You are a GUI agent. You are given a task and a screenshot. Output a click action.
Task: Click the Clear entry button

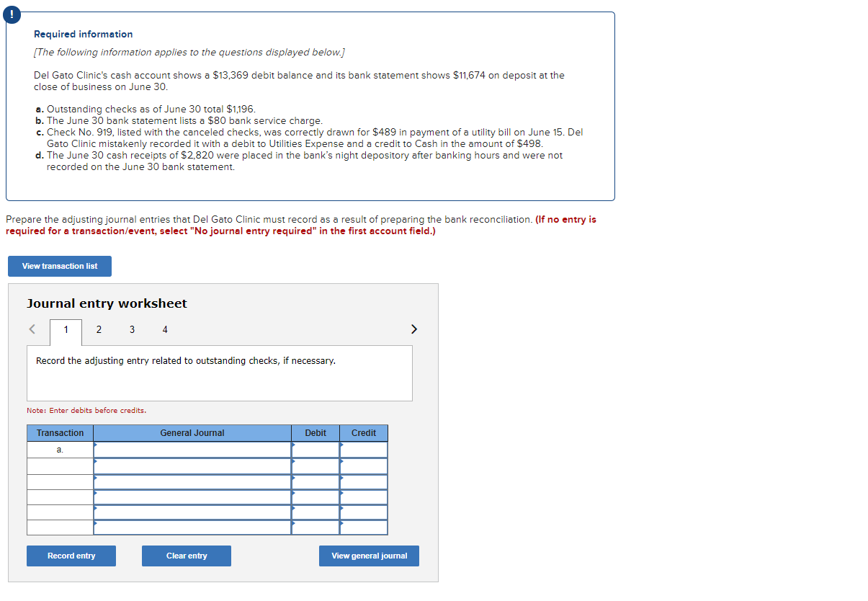point(187,556)
